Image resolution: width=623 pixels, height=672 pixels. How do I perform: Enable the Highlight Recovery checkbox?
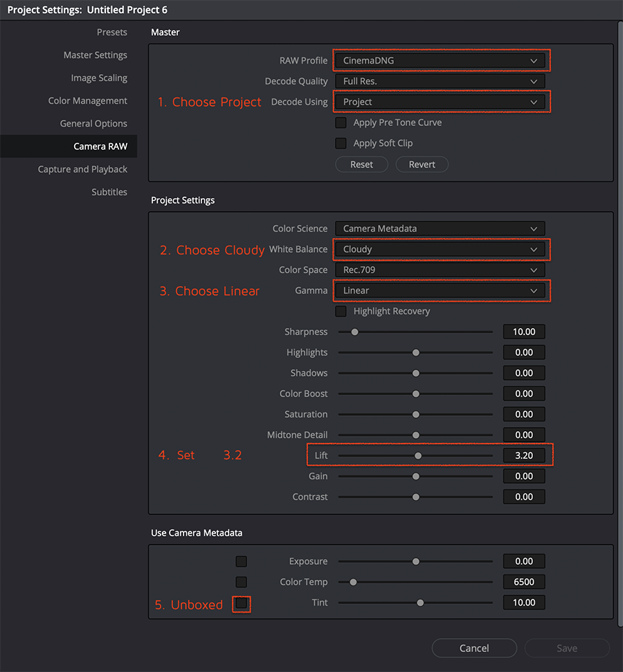(x=341, y=311)
